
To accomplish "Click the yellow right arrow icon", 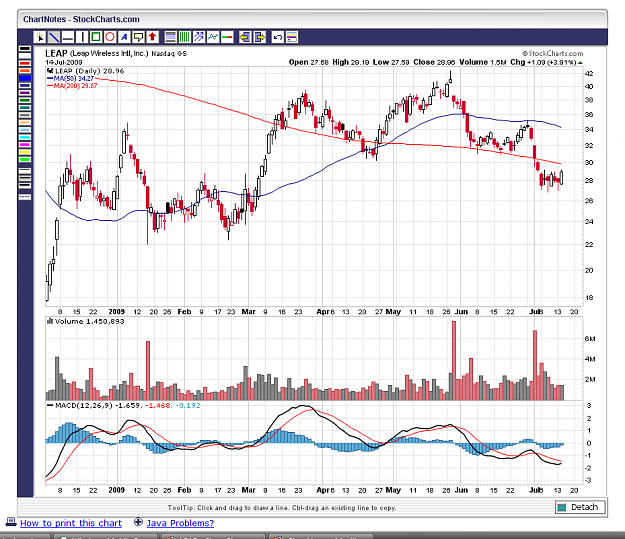I will tap(259, 37).
